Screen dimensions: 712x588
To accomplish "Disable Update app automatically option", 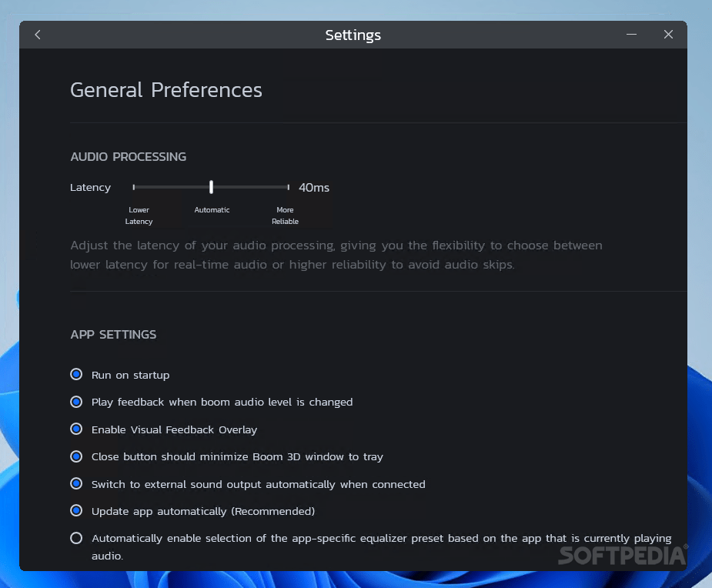I will 76,511.
